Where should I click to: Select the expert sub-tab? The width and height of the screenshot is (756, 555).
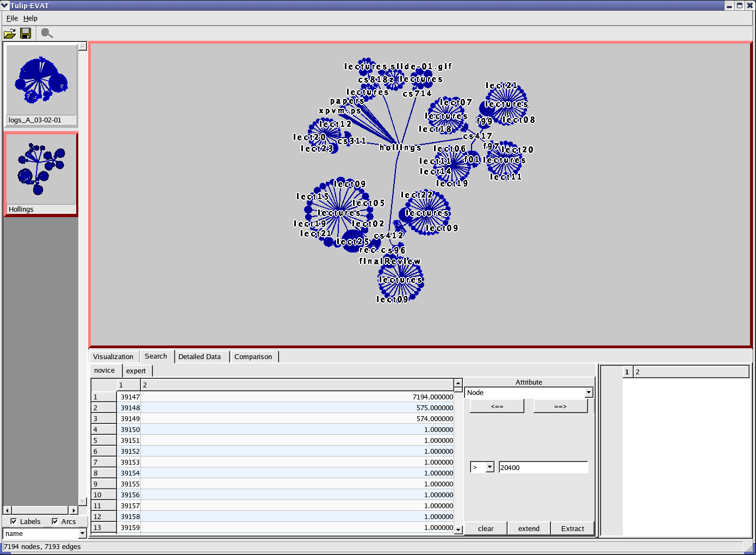pos(136,371)
